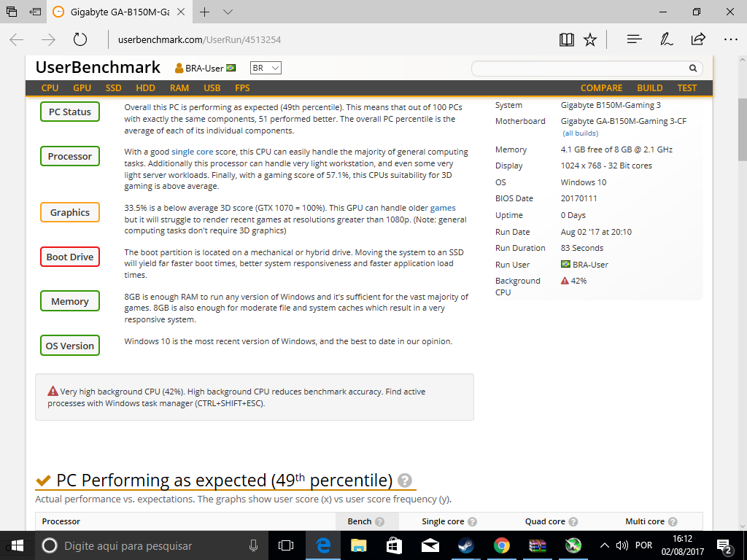Open WinRAR from taskbar
Viewport: 747px width, 560px height.
click(538, 545)
